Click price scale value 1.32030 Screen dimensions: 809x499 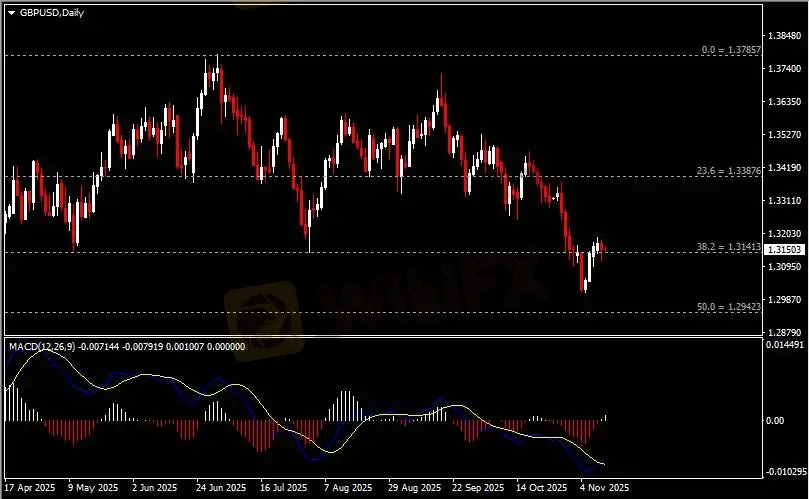[x=785, y=234]
